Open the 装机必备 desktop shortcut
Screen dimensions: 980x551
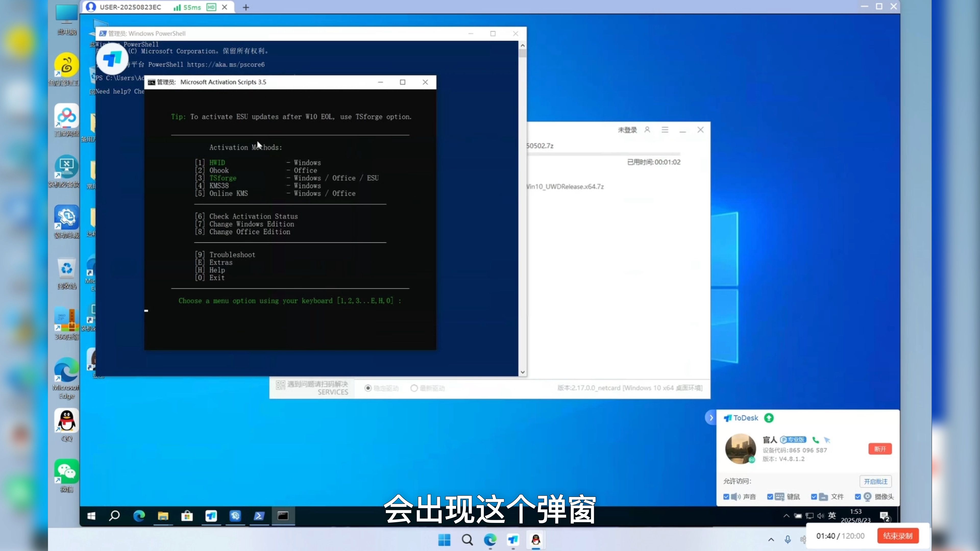click(x=67, y=171)
